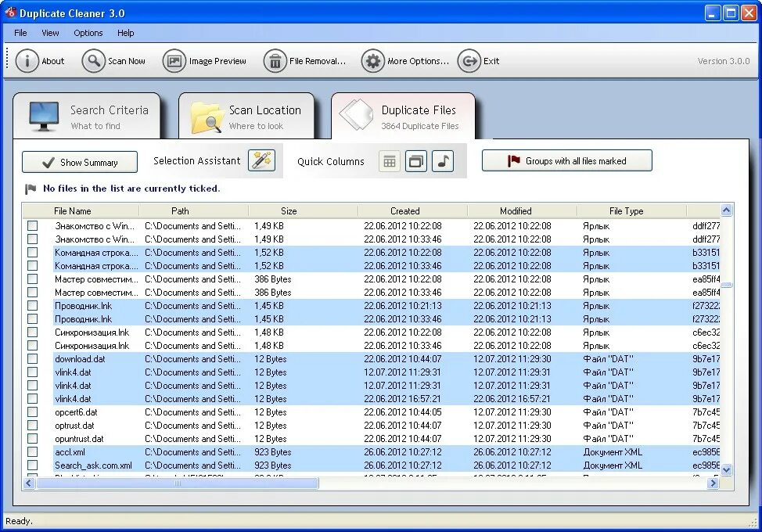Viewport: 762px width, 532px height.
Task: Click the Ready status bar text
Action: 19,521
